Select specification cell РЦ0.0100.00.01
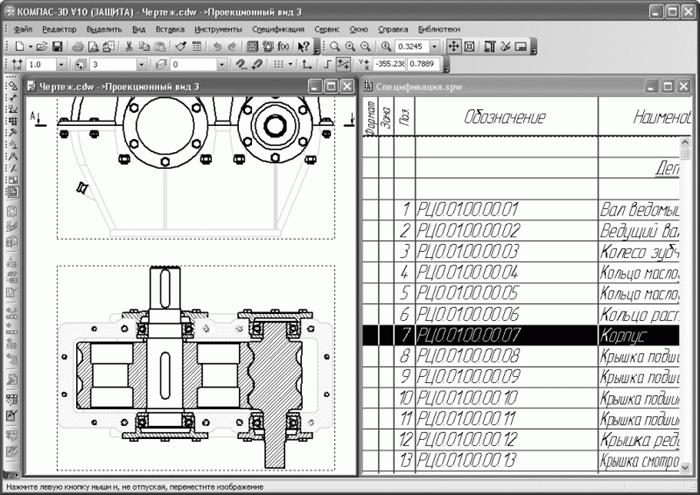The image size is (700, 495). 507,209
